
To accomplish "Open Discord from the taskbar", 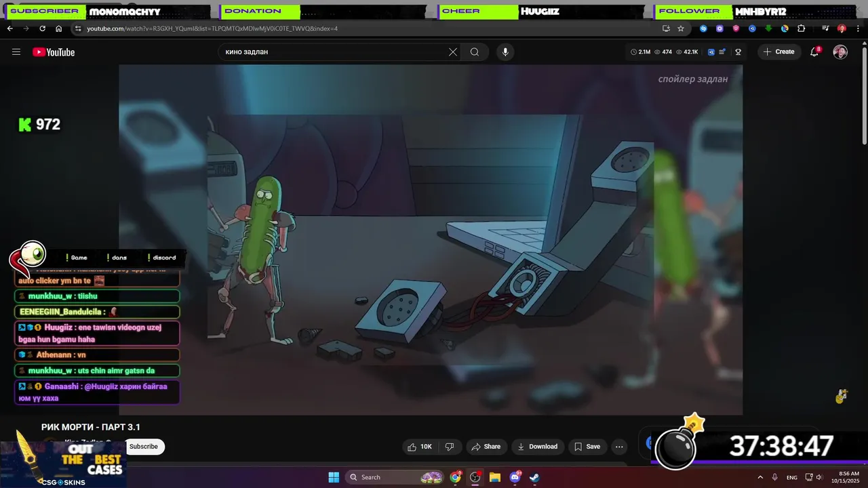I will pyautogui.click(x=515, y=477).
